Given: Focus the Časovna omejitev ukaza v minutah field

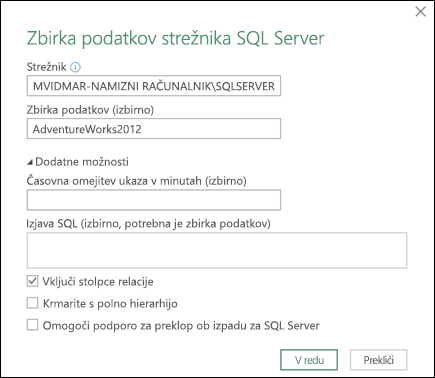Looking at the screenshot, I should pos(154,200).
